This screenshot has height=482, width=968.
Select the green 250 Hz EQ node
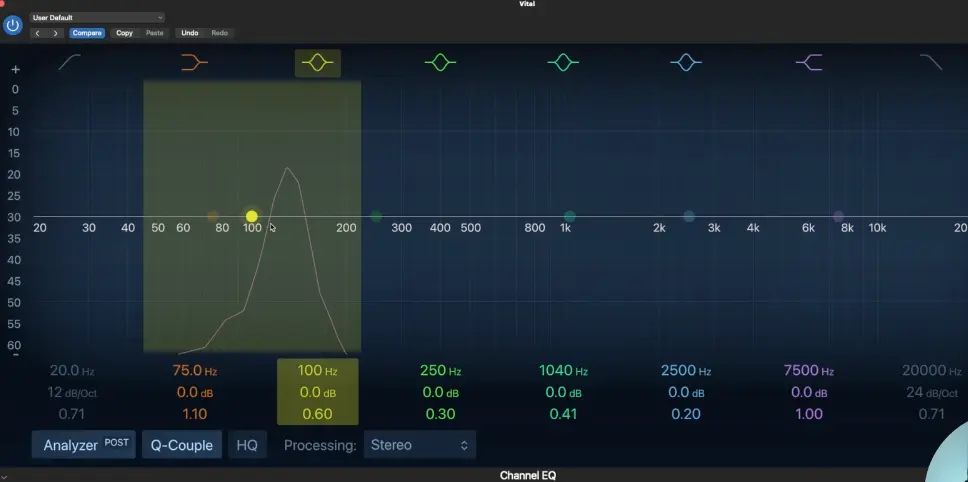tap(376, 217)
